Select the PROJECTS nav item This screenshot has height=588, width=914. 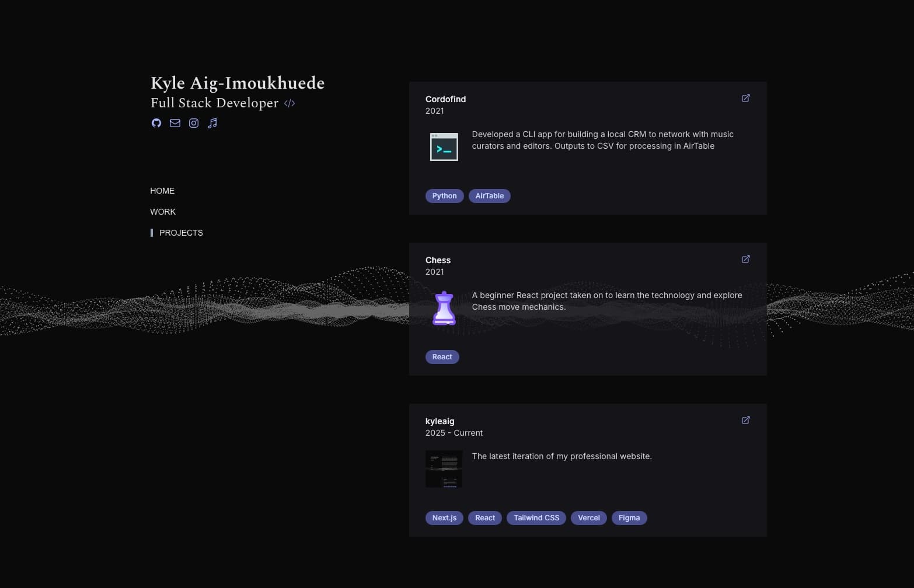tap(181, 233)
